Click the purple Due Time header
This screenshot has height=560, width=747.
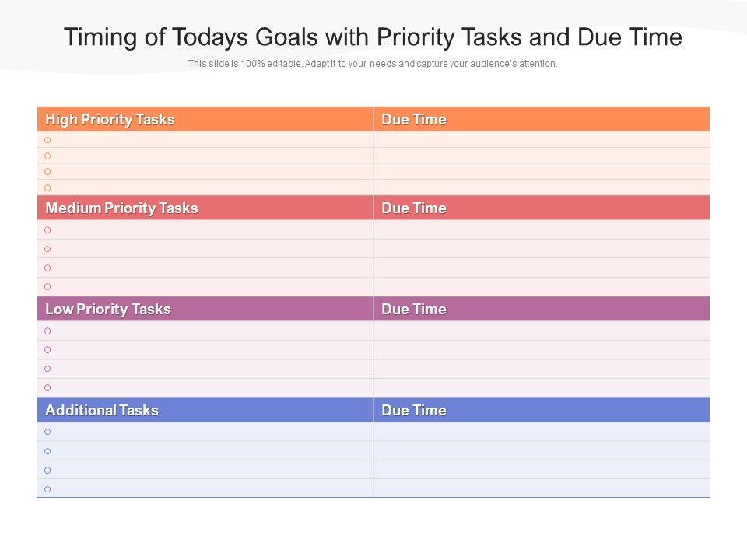coord(414,310)
